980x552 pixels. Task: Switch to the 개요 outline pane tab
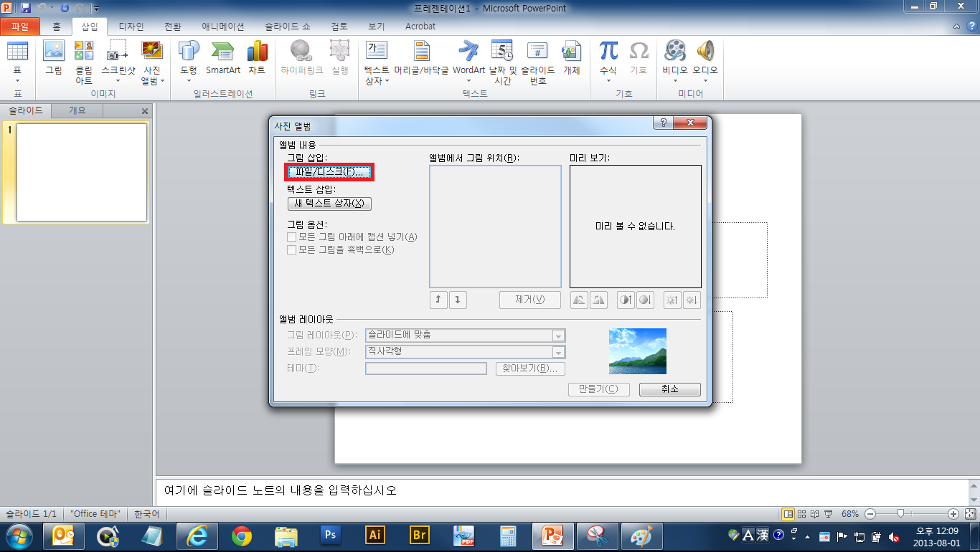[x=77, y=111]
